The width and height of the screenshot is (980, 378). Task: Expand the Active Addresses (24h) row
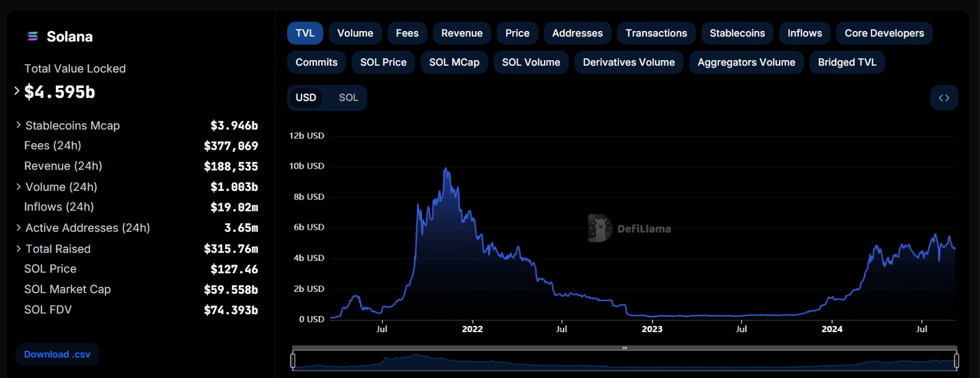(19, 227)
